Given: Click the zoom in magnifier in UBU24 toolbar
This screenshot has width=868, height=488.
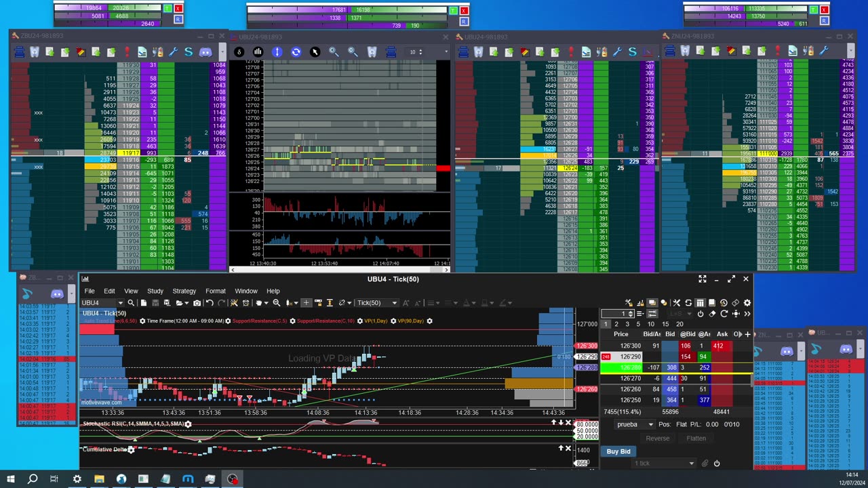Looking at the screenshot, I should tap(334, 52).
